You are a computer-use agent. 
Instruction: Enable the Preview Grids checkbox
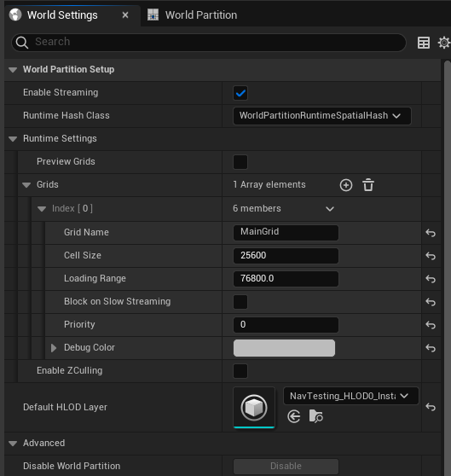240,162
